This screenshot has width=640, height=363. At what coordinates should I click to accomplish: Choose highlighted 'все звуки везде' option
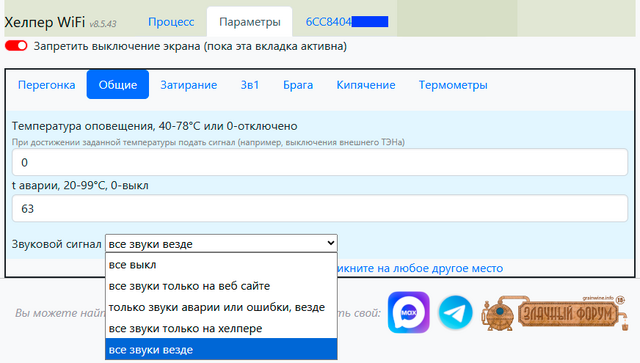(221, 350)
